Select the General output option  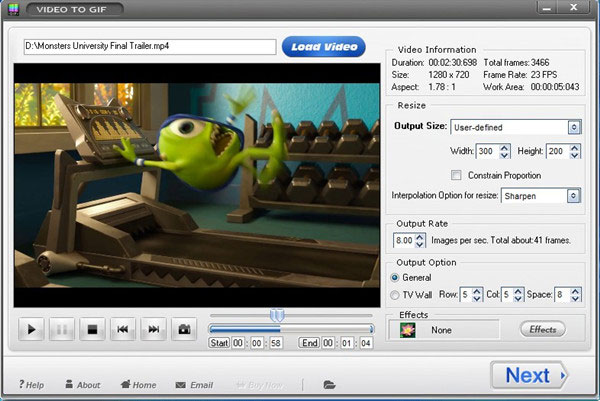coord(395,277)
